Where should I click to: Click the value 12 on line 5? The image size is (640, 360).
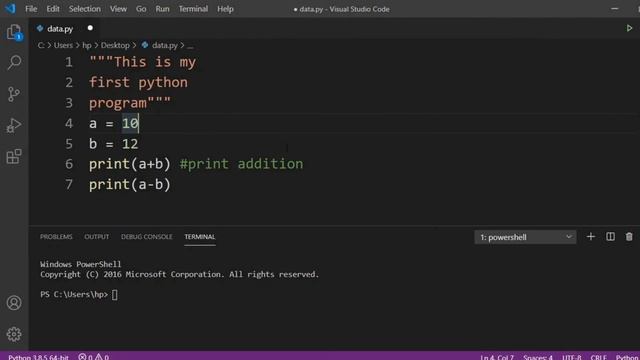[x=130, y=144]
